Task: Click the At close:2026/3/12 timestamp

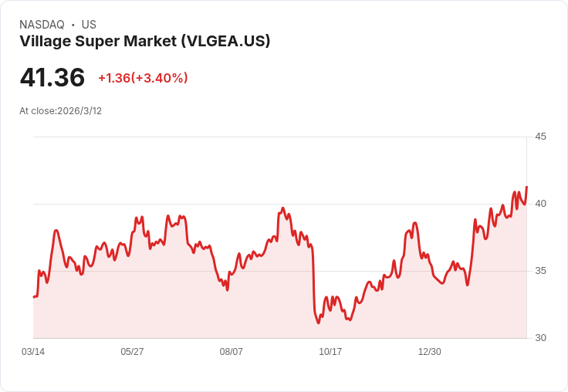Action: [x=60, y=111]
